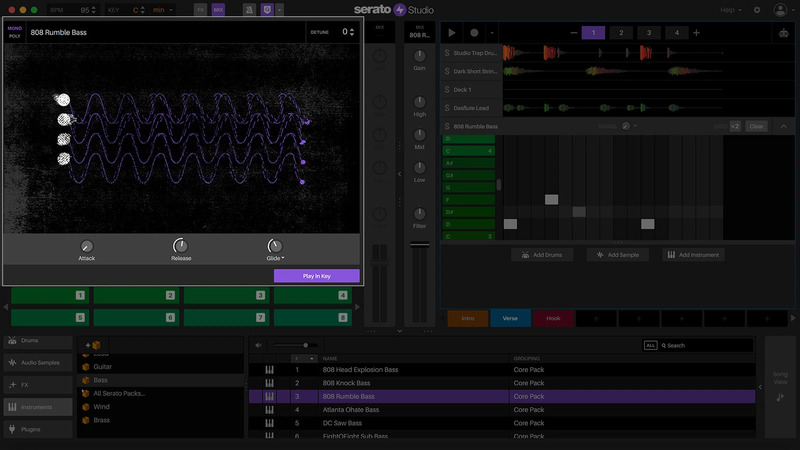Screen dimensions: 800x450
Task: Click the Play in Key button
Action: (x=316, y=276)
